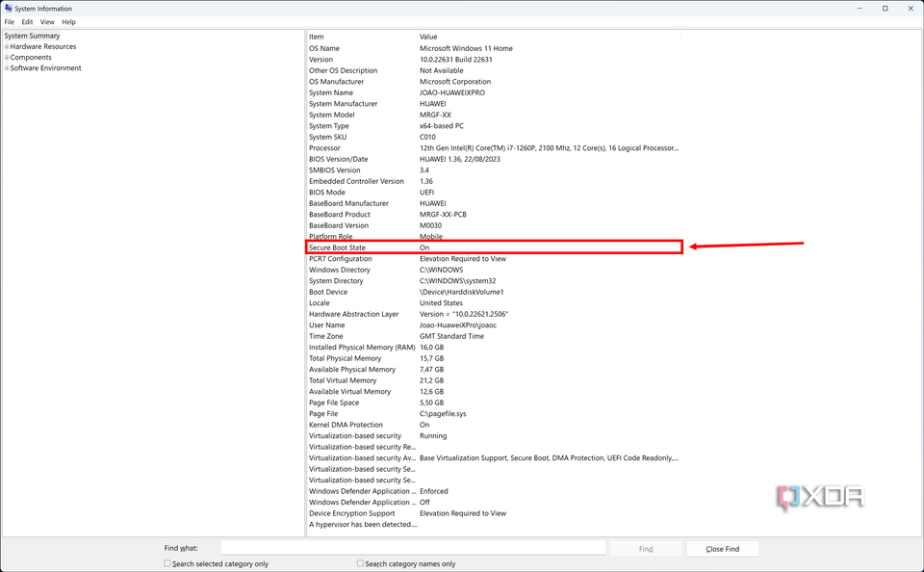924x572 pixels.
Task: Select the Time Zone row
Action: point(494,336)
